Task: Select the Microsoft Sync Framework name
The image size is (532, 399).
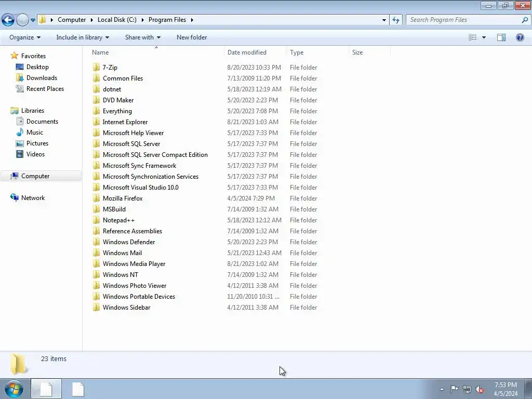Action: click(x=139, y=166)
